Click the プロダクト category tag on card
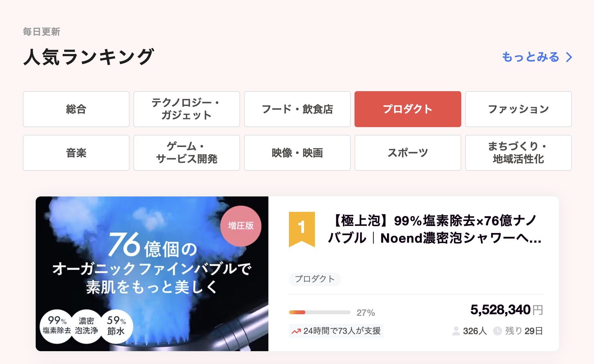The height and width of the screenshot is (364, 594). click(315, 279)
